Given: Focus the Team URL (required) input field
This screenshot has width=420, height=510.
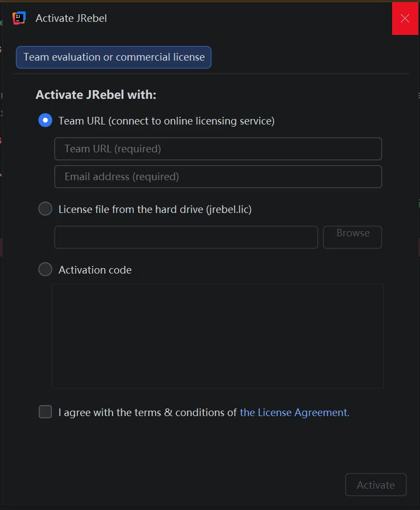Looking at the screenshot, I should [x=218, y=149].
